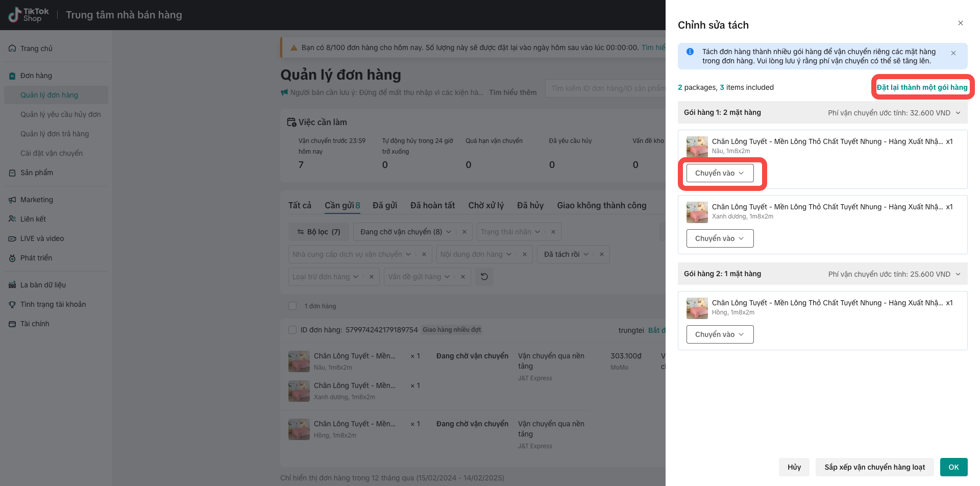This screenshot has width=980, height=486.
Task: Open Quản lý đơn trả hàng menu
Action: coord(55,134)
